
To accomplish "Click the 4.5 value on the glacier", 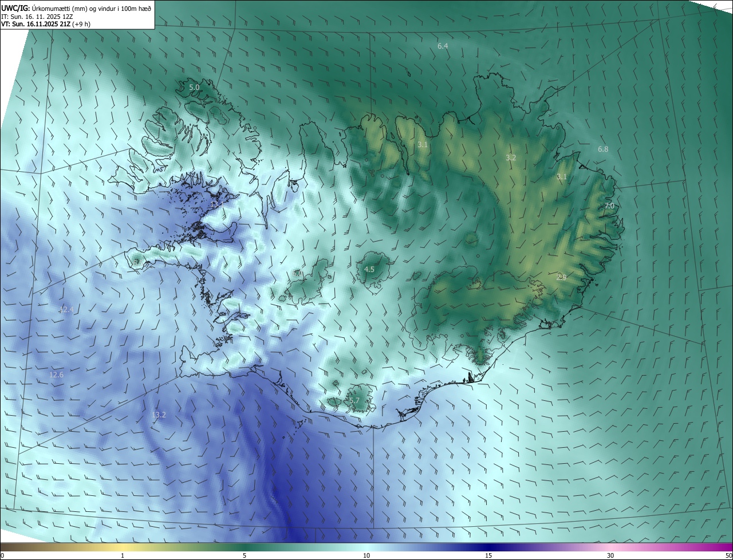I will coord(369,269).
